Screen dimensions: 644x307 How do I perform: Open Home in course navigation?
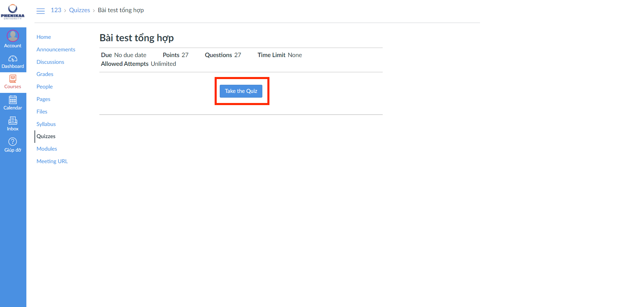(x=44, y=37)
